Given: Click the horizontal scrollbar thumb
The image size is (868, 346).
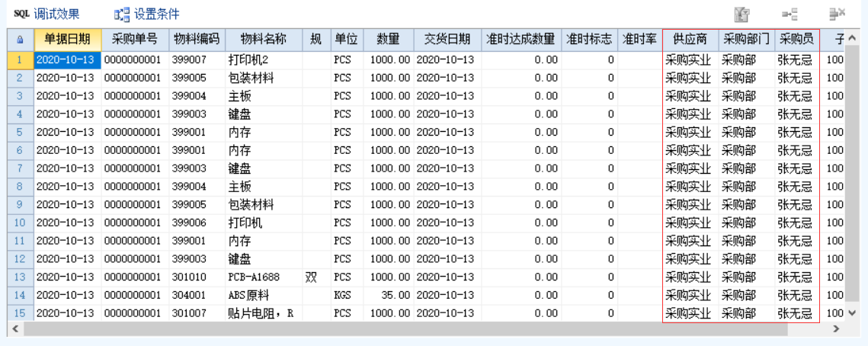Looking at the screenshot, I should click(405, 328).
